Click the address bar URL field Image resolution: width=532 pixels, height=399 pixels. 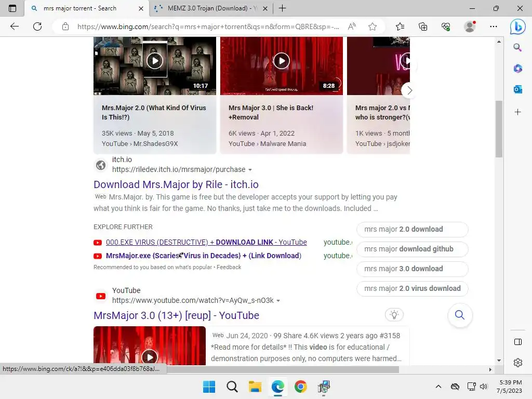pyautogui.click(x=208, y=26)
